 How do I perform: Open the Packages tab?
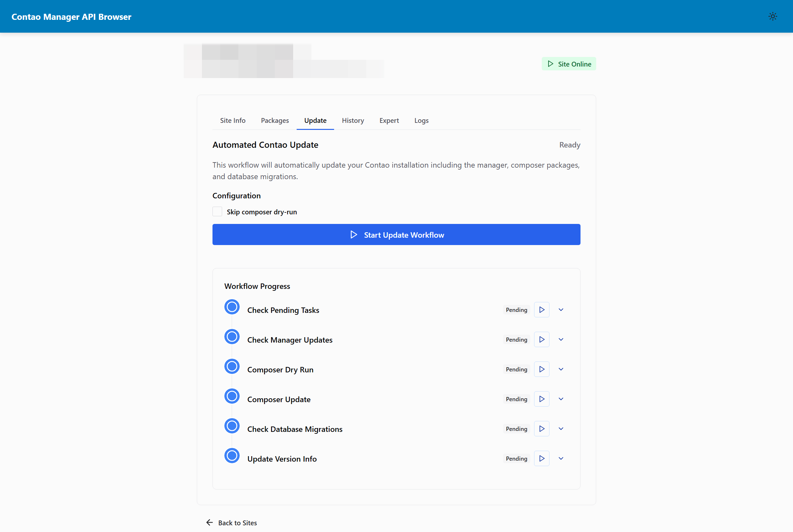click(x=275, y=121)
